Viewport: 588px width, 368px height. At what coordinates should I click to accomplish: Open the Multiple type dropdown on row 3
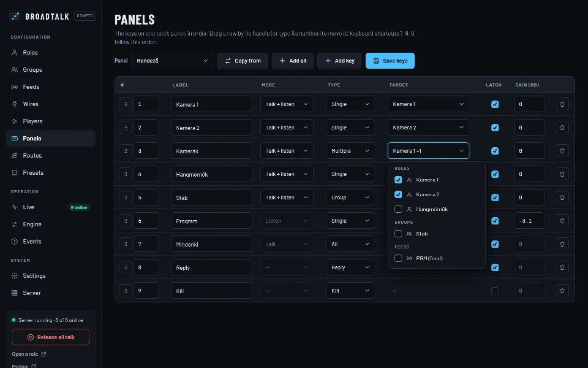(x=350, y=151)
